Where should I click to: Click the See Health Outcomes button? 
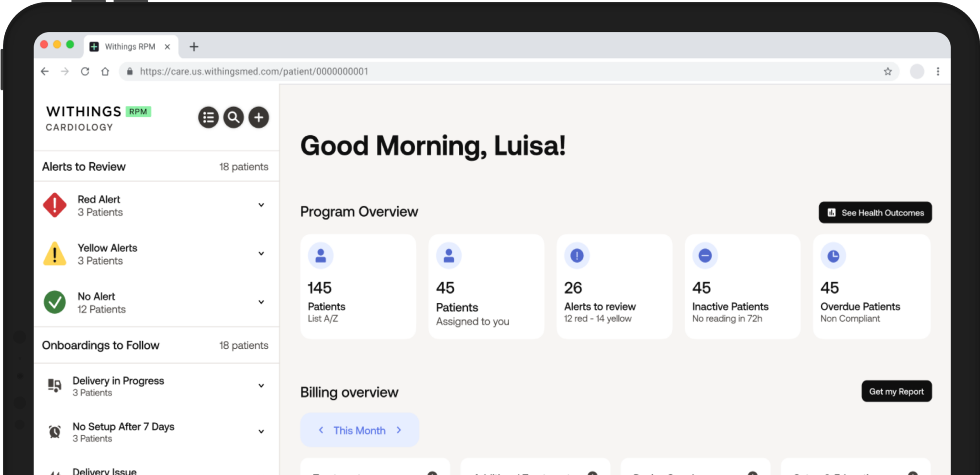tap(875, 212)
